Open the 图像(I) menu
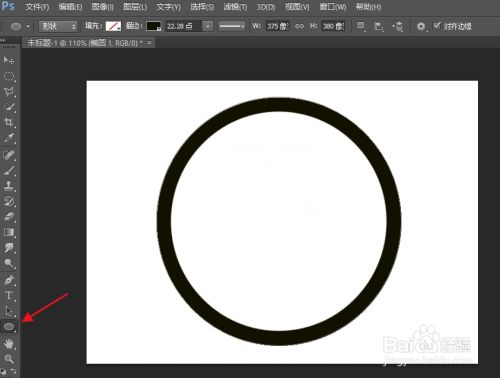 click(x=103, y=7)
